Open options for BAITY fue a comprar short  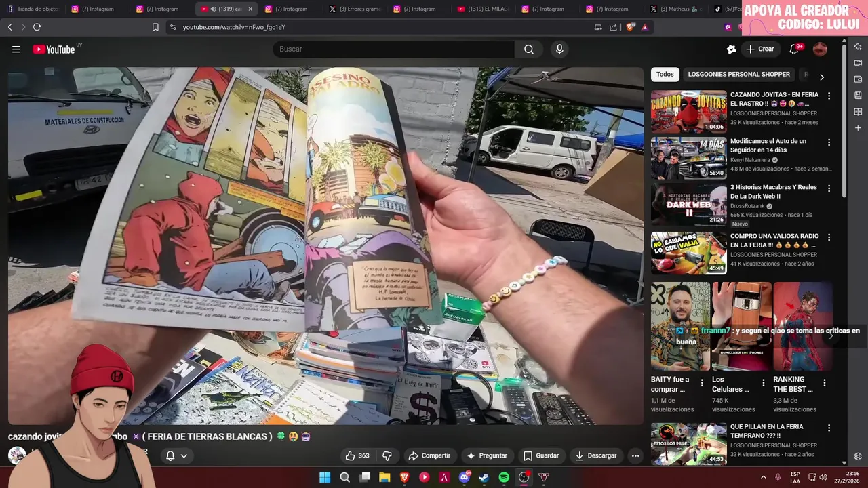(x=702, y=383)
